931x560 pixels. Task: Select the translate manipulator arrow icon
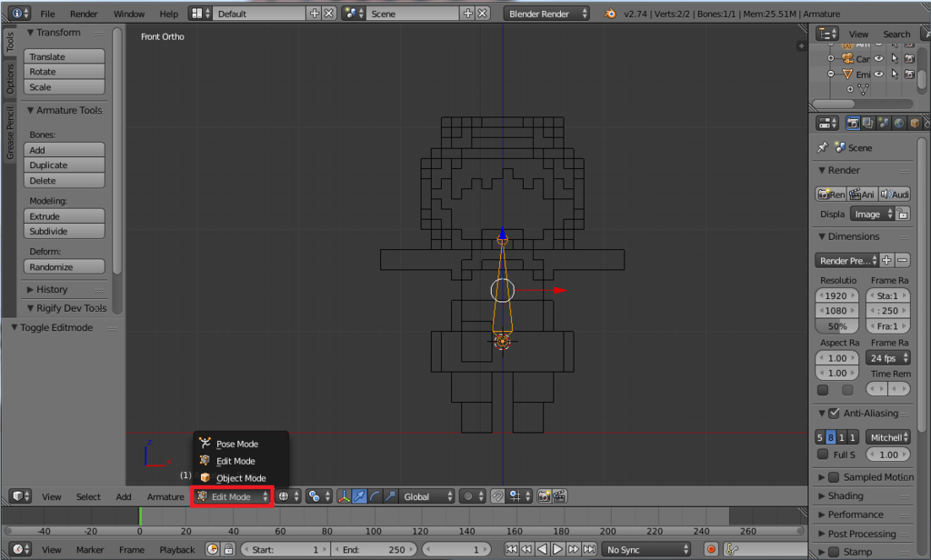pyautogui.click(x=359, y=496)
